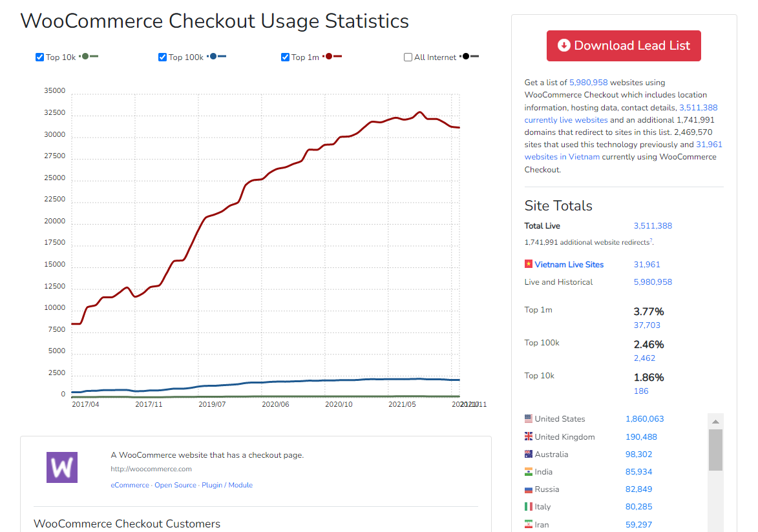
Task: Open the Vietnam Live Sites link
Action: [x=569, y=264]
